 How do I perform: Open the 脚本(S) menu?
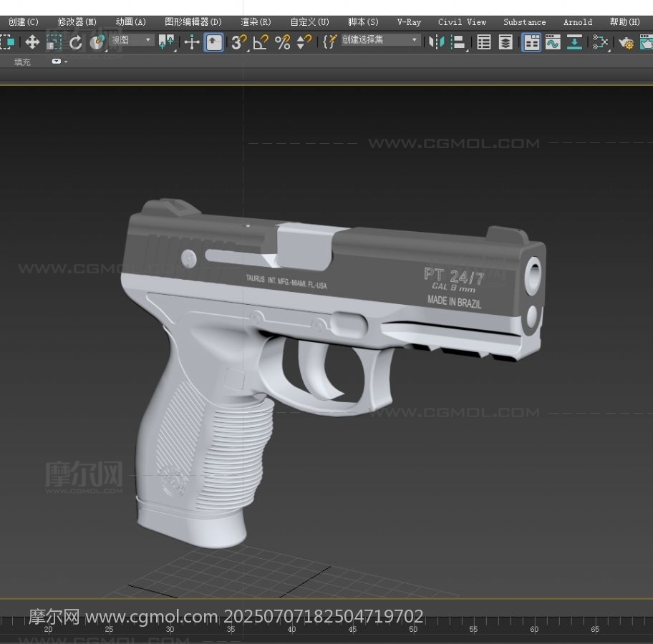coord(363,22)
